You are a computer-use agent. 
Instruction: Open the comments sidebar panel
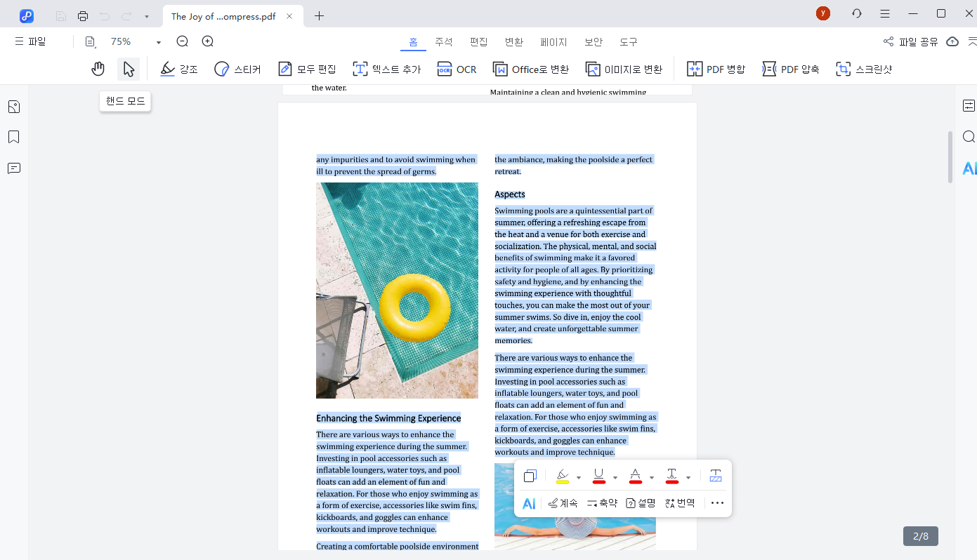pos(14,168)
